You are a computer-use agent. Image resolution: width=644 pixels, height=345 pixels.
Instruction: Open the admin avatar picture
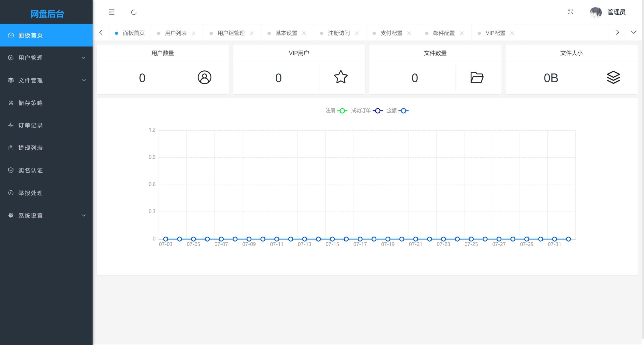[596, 12]
